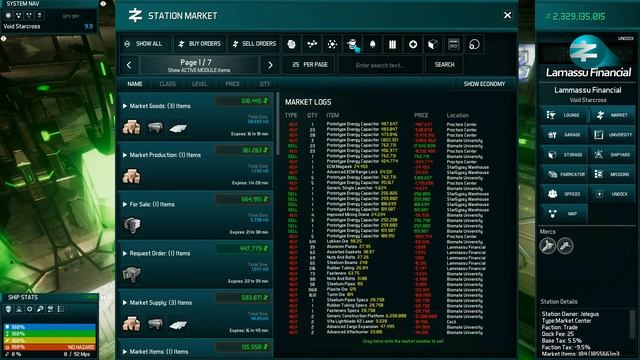Click the green armor percentage bar
This screenshot has height=360, width=640.
point(50,333)
